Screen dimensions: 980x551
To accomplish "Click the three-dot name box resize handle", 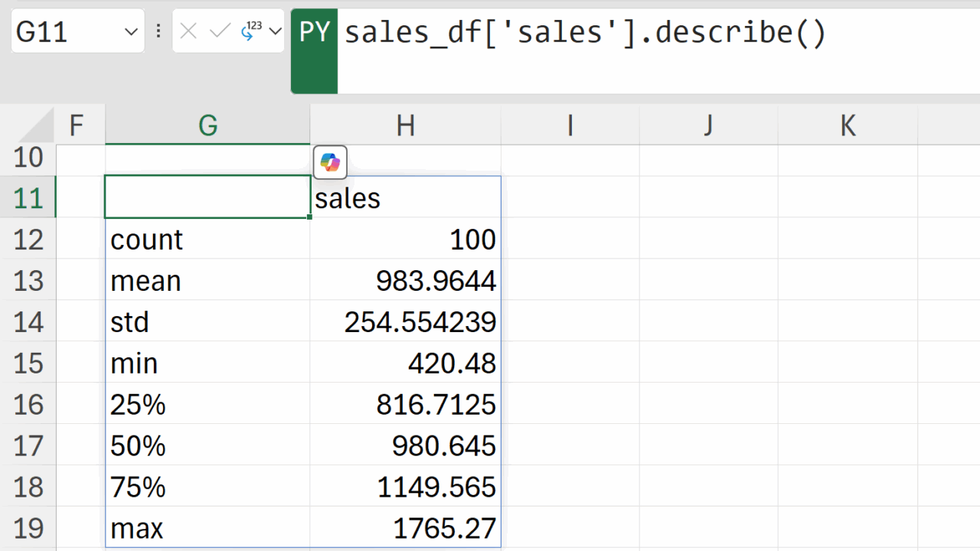I will coord(158,31).
